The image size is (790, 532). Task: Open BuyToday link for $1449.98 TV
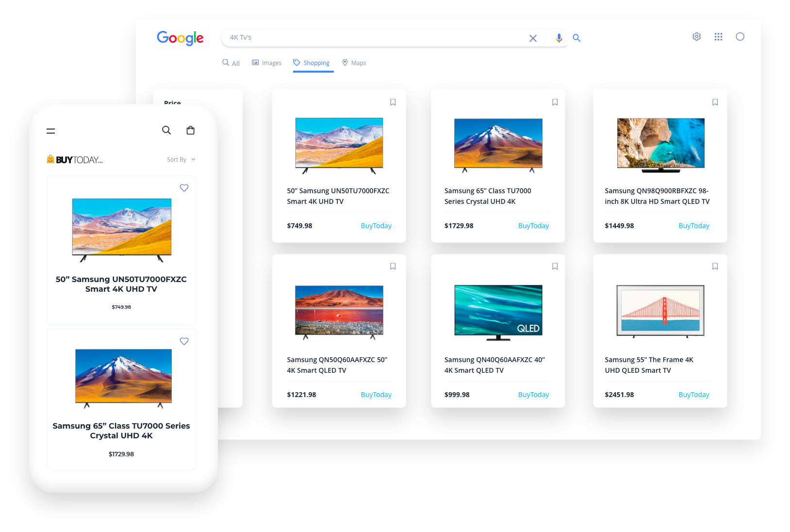[x=694, y=226]
